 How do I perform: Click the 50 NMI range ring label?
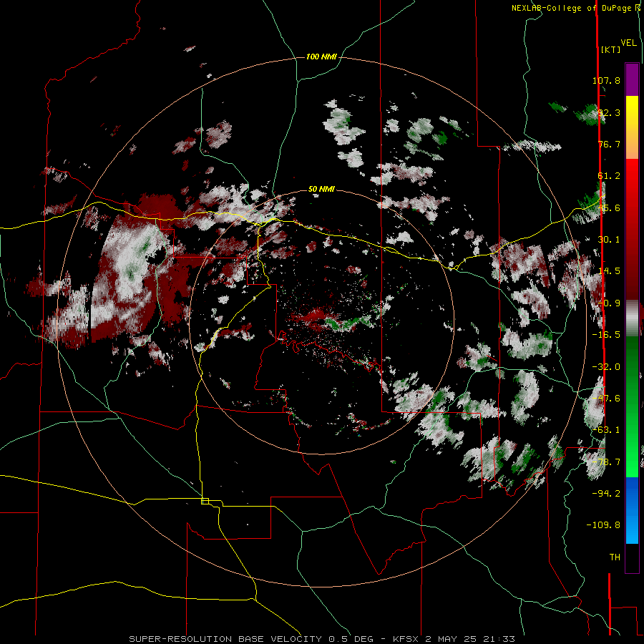tap(321, 190)
